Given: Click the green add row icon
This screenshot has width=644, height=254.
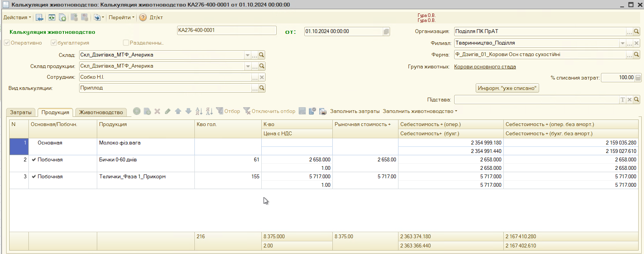Looking at the screenshot, I should click(137, 111).
